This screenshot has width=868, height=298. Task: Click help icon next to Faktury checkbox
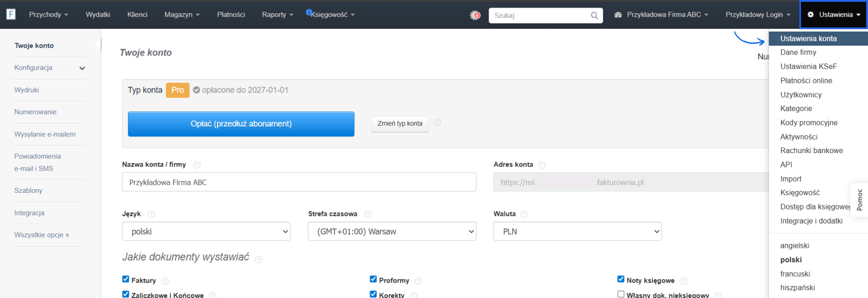click(x=165, y=281)
